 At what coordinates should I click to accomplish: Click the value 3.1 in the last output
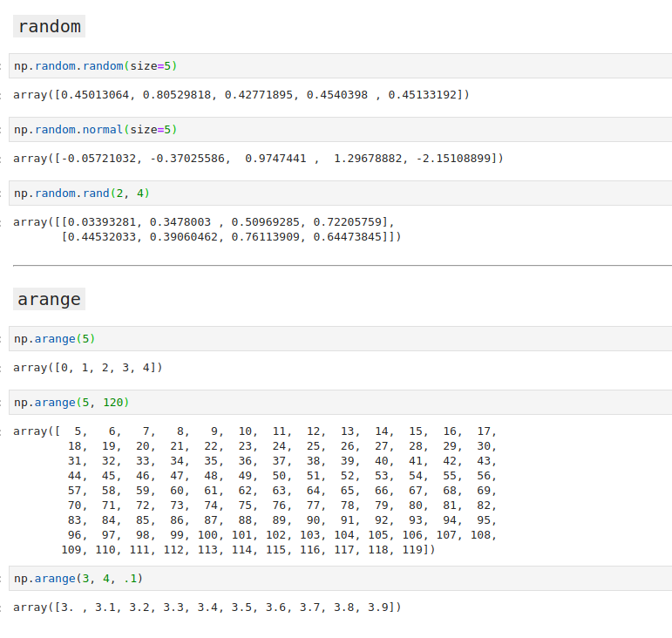105,607
